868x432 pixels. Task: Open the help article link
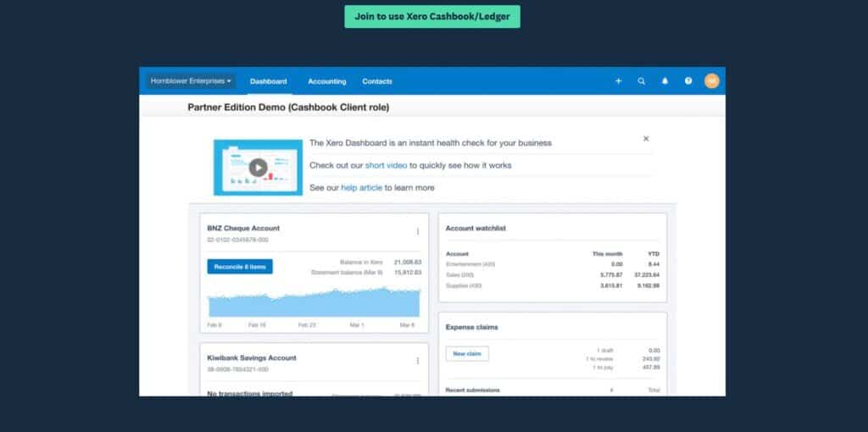[361, 188]
